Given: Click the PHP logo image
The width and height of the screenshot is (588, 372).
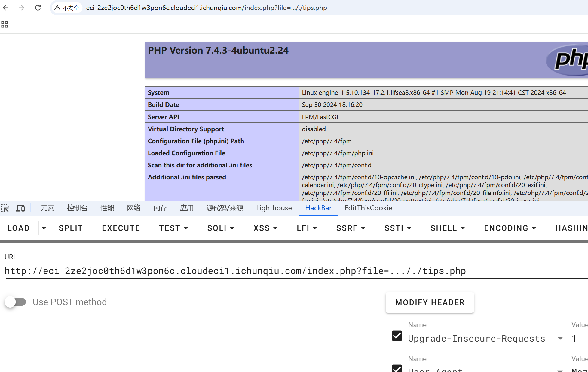Looking at the screenshot, I should 568,60.
